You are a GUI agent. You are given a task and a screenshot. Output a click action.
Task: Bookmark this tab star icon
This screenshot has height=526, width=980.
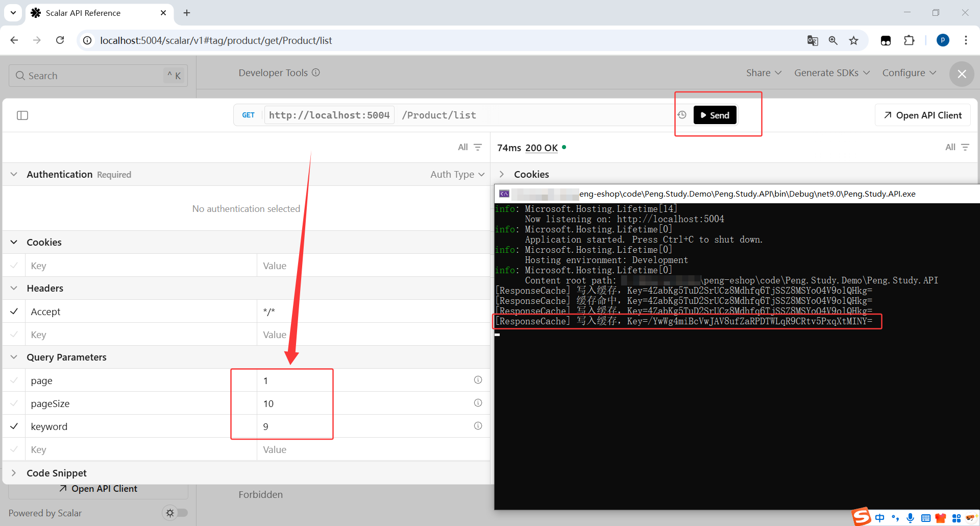point(853,40)
